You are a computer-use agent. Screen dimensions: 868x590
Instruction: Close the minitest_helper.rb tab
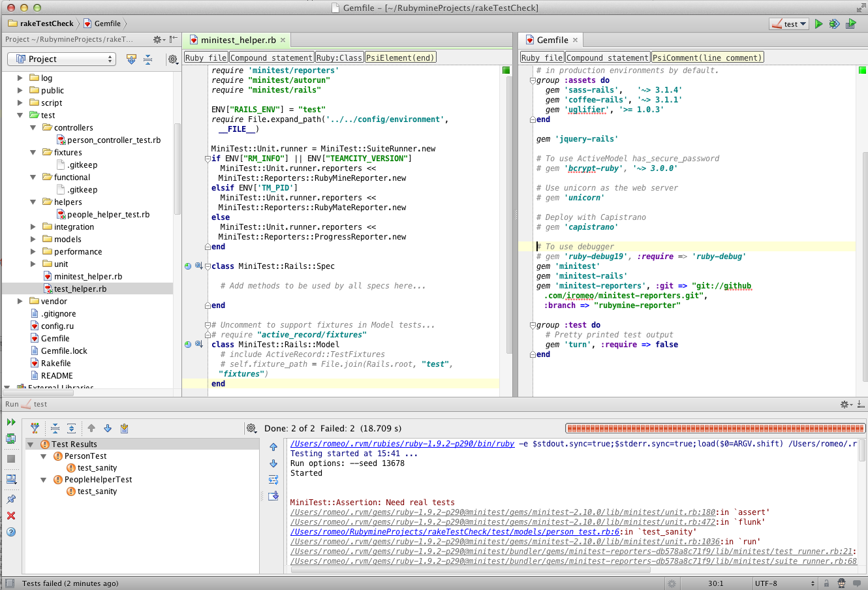point(283,40)
